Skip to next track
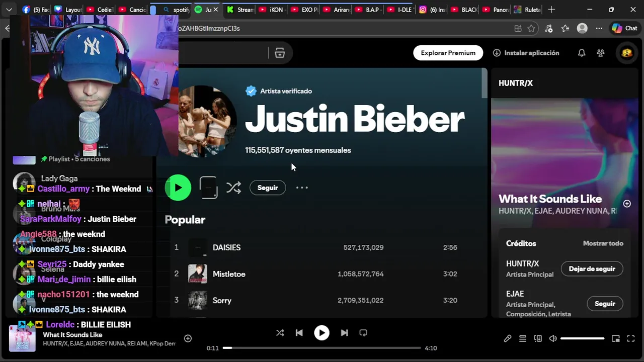This screenshot has height=362, width=644. 344,333
